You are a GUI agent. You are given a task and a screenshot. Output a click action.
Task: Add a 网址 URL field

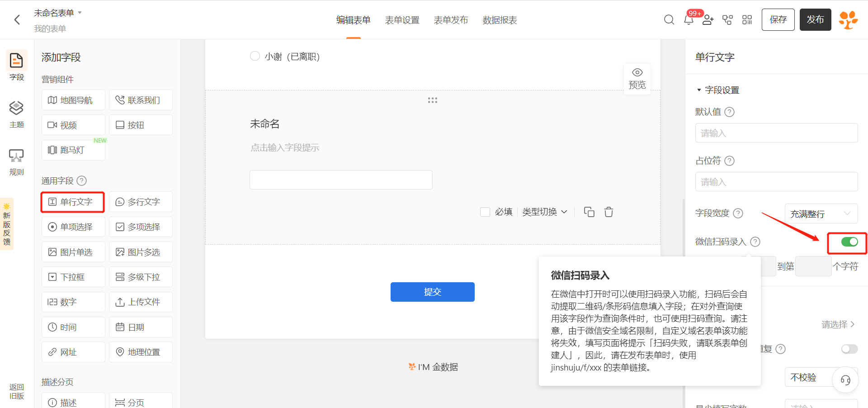coord(73,352)
